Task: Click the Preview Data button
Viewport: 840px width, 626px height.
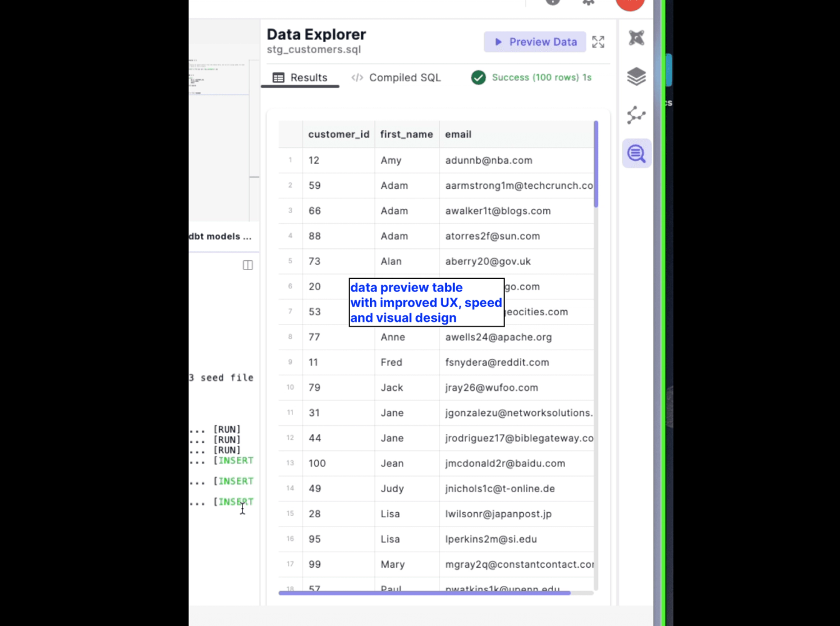Action: pyautogui.click(x=534, y=42)
